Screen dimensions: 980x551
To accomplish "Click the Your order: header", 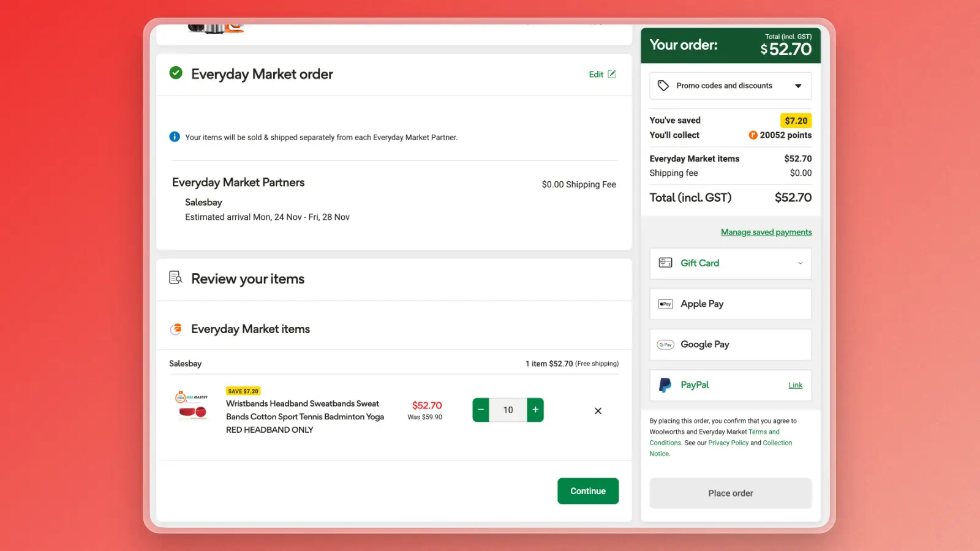I will tap(684, 45).
